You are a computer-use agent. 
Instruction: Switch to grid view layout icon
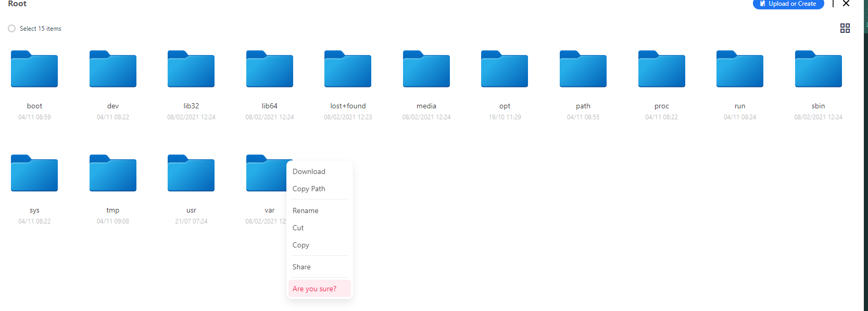[845, 28]
